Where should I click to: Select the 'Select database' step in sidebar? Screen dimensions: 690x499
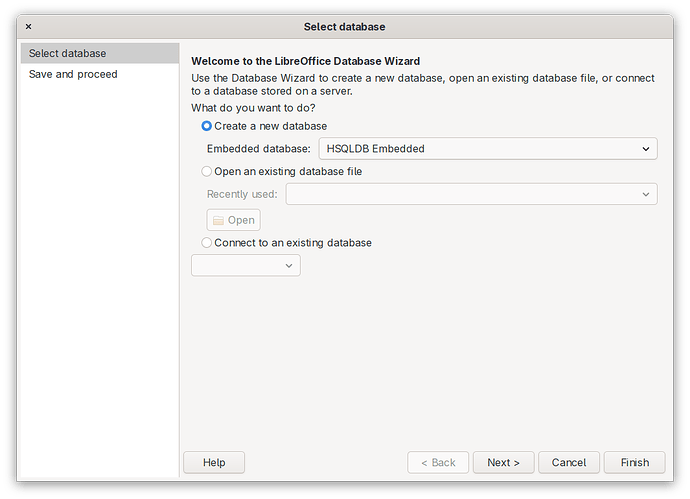pos(100,53)
